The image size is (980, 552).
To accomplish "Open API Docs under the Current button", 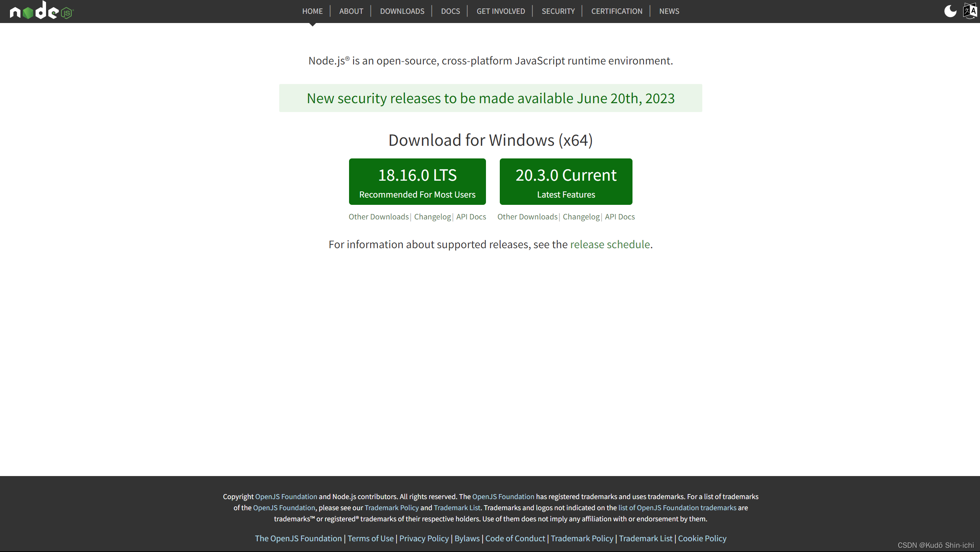I will click(x=620, y=217).
